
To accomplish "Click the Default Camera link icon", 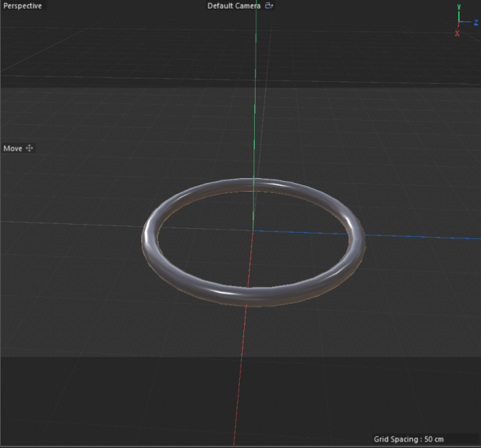I will 269,6.
